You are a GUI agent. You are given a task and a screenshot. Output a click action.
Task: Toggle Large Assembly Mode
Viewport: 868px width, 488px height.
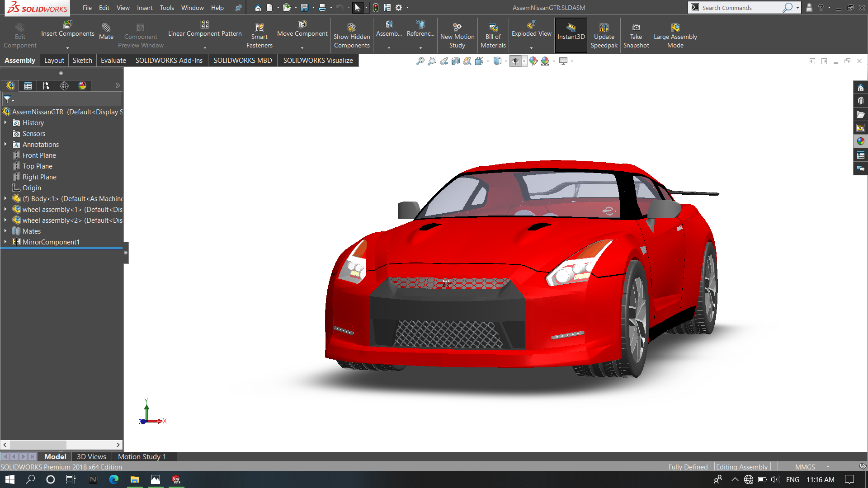point(675,36)
